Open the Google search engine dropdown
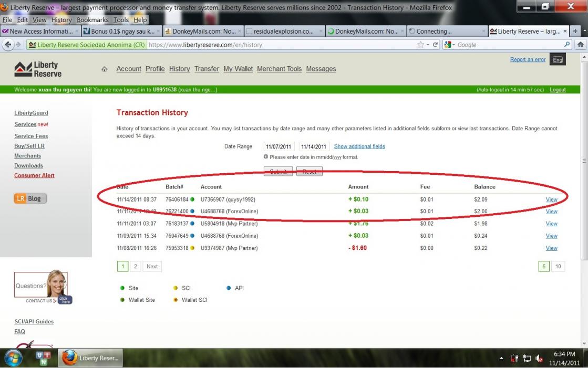This screenshot has height=368, width=588. click(x=450, y=45)
